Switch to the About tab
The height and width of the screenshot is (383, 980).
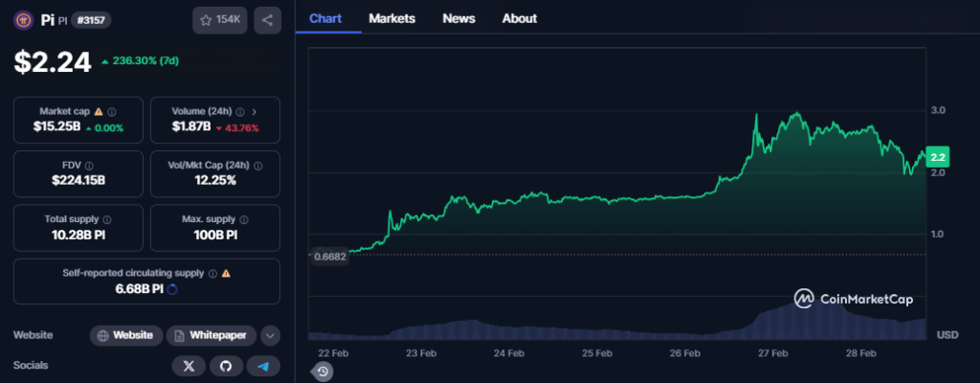click(x=520, y=18)
